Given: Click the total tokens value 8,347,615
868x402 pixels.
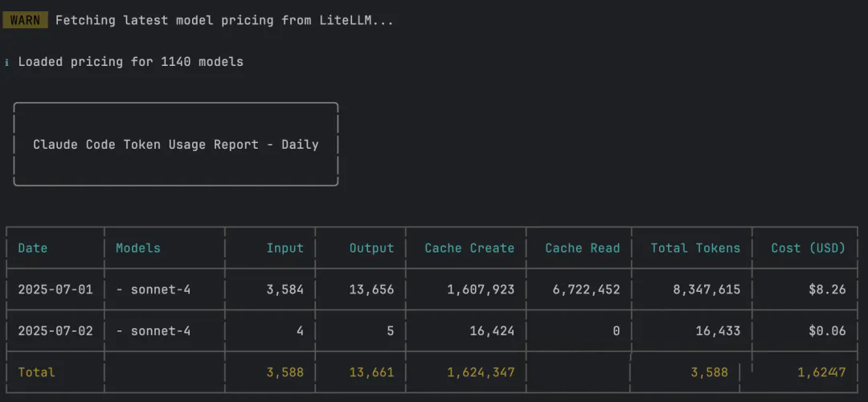Looking at the screenshot, I should 707,289.
